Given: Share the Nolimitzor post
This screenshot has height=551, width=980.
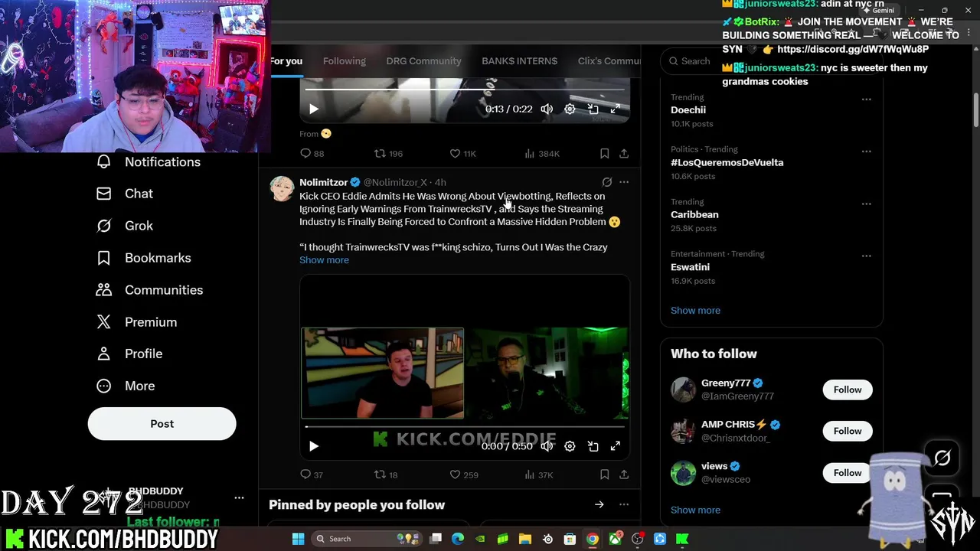Looking at the screenshot, I should (x=624, y=474).
